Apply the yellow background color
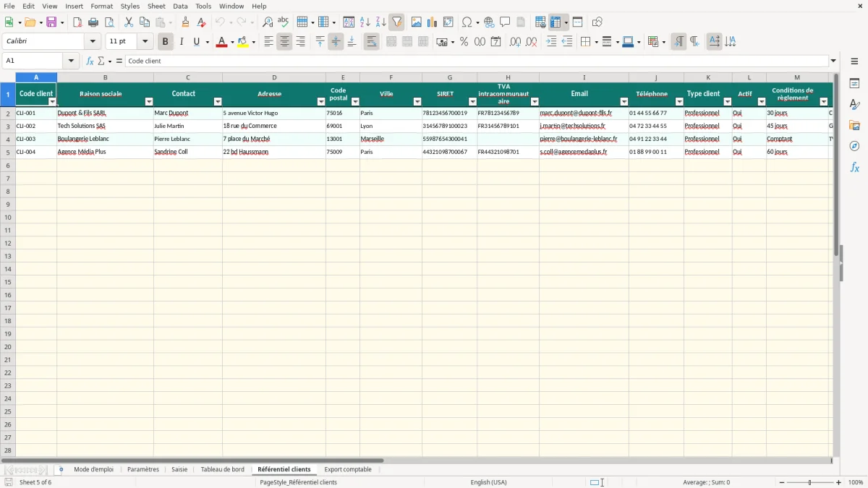Image resolution: width=868 pixels, height=488 pixels. pyautogui.click(x=242, y=42)
